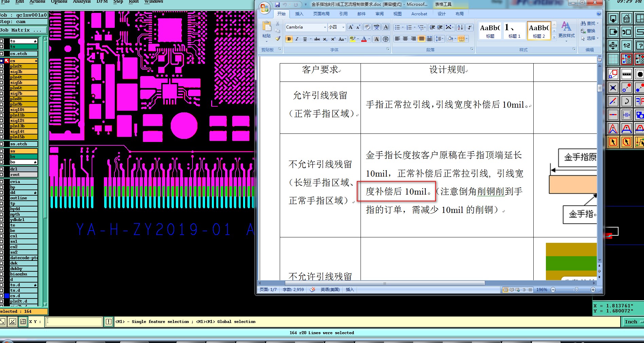Open the 更改样式 change styles dropdown

[566, 32]
